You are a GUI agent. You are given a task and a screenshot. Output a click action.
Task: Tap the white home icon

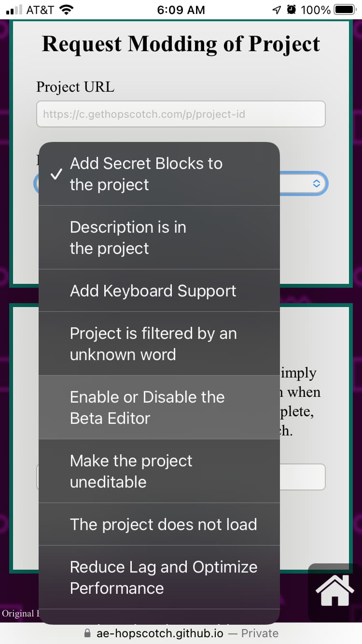tap(334, 591)
